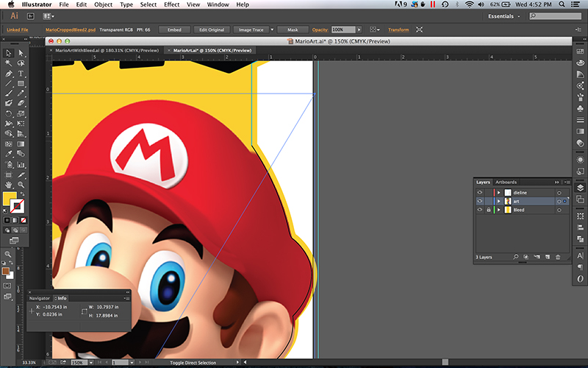Switch to MarioArtWithBleed.ai document tab
The width and height of the screenshot is (588, 368).
pyautogui.click(x=107, y=50)
